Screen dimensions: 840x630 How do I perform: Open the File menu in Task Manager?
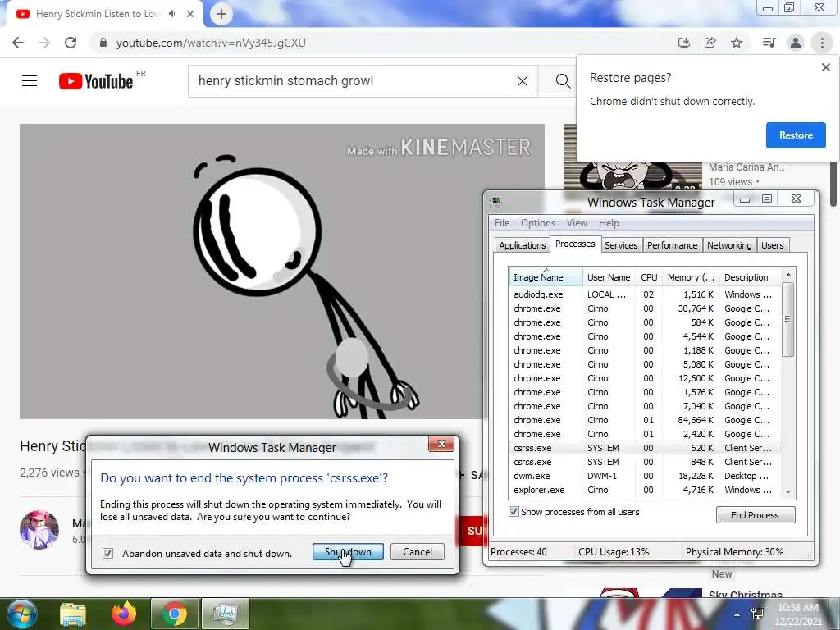pos(502,223)
